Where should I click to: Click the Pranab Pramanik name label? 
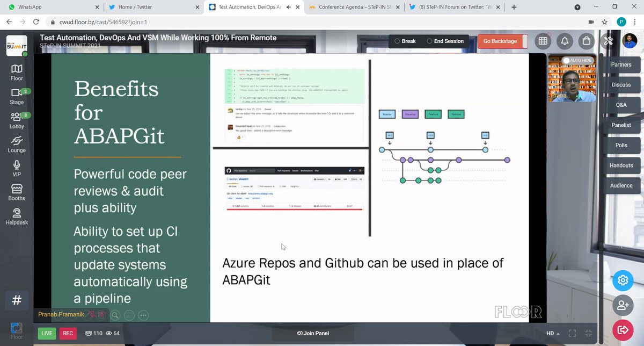(x=61, y=315)
